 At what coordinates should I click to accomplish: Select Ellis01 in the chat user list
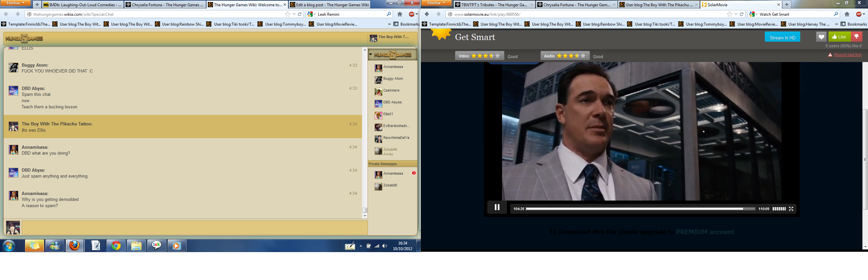click(x=393, y=115)
